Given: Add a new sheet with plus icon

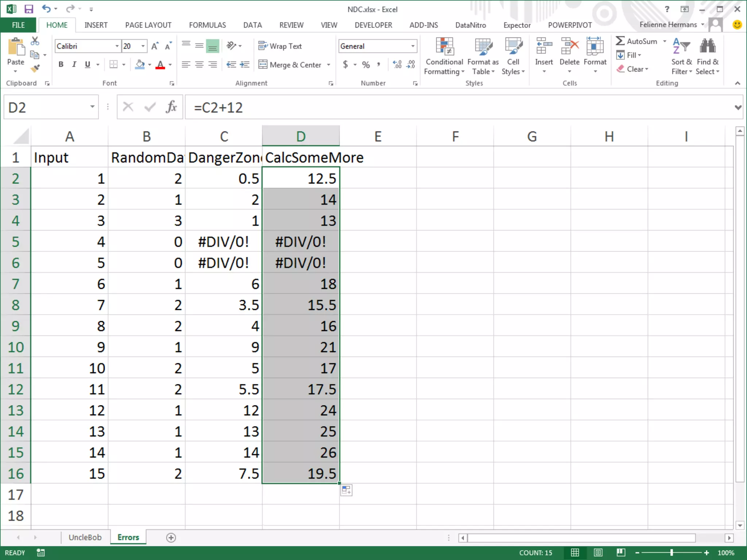Looking at the screenshot, I should (171, 537).
